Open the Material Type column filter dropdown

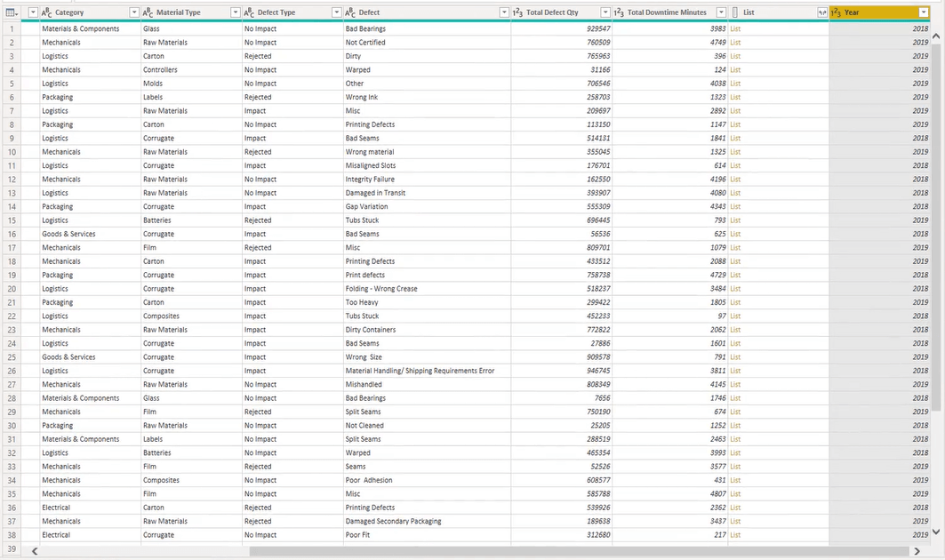[235, 12]
